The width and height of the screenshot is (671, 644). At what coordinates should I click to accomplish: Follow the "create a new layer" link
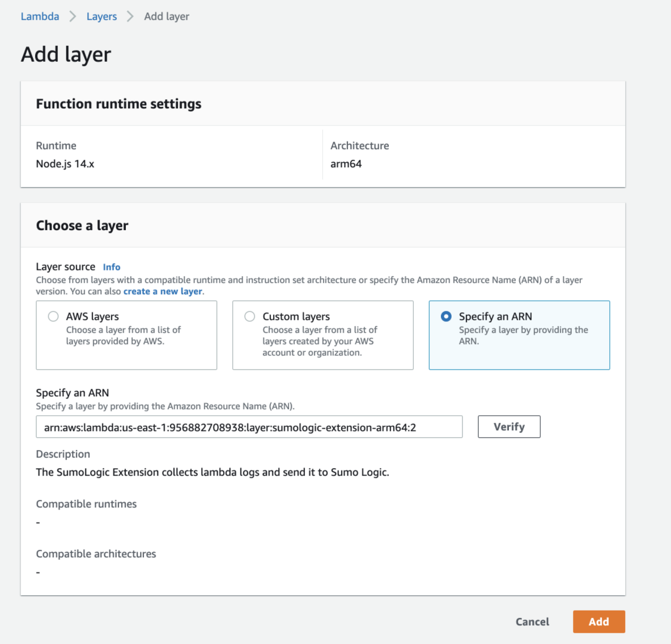[x=163, y=291]
